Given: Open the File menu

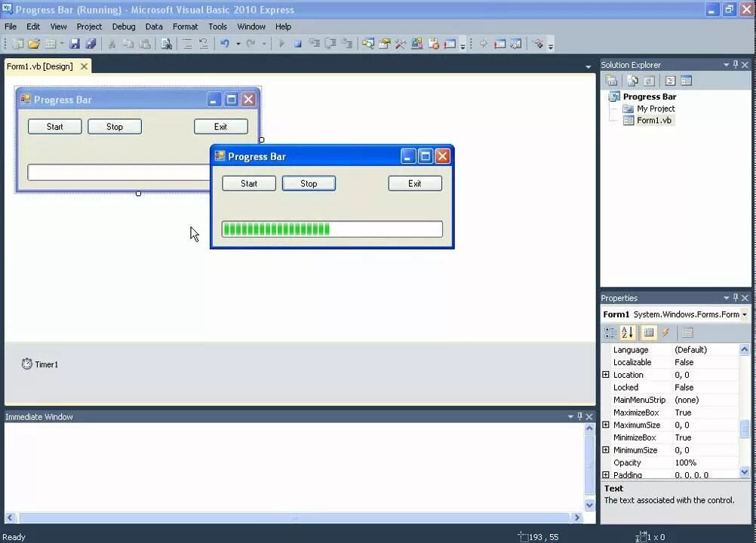Looking at the screenshot, I should [11, 26].
